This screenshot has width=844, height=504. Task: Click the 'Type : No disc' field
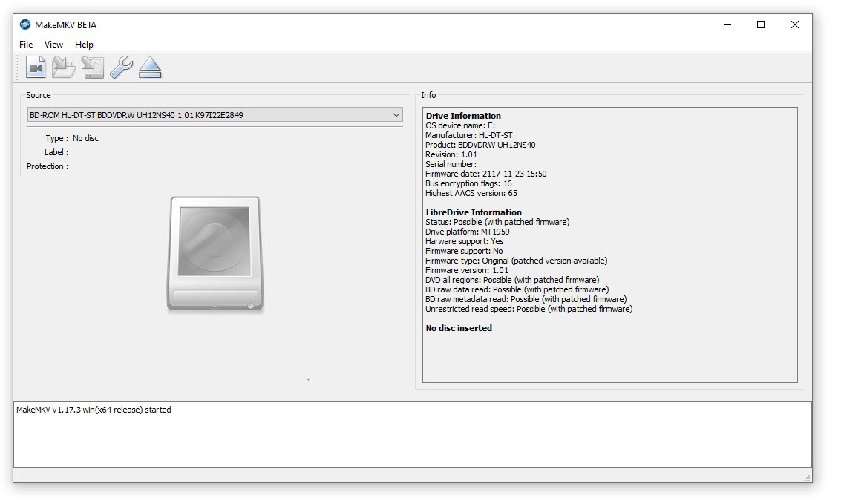tap(72, 138)
